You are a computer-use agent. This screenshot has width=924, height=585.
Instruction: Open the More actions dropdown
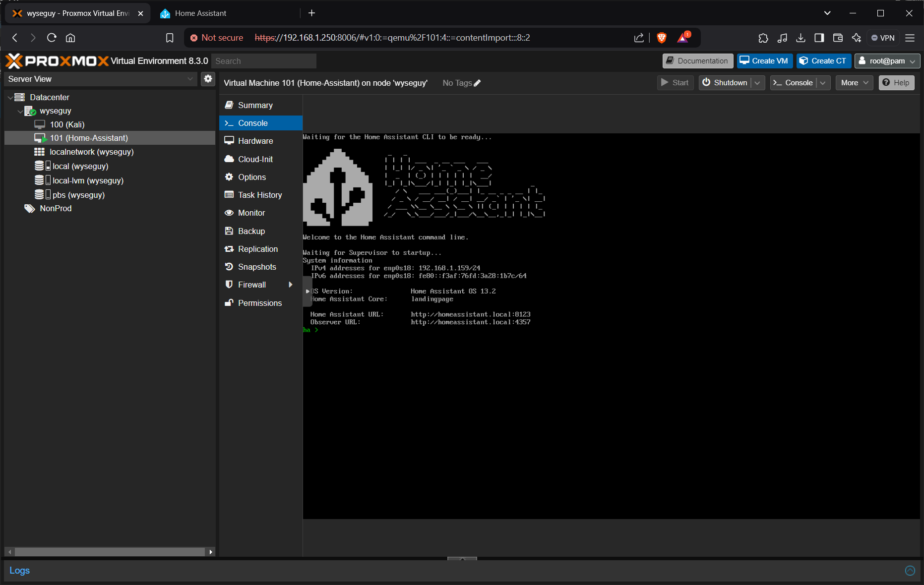[855, 83]
